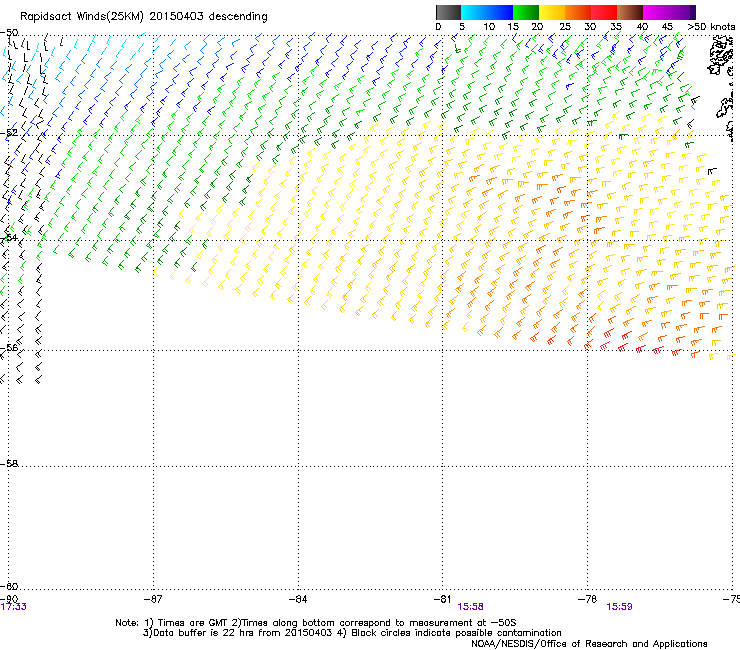The image size is (740, 650).
Task: Click the purple '15:58' time label
Action: pos(470,607)
